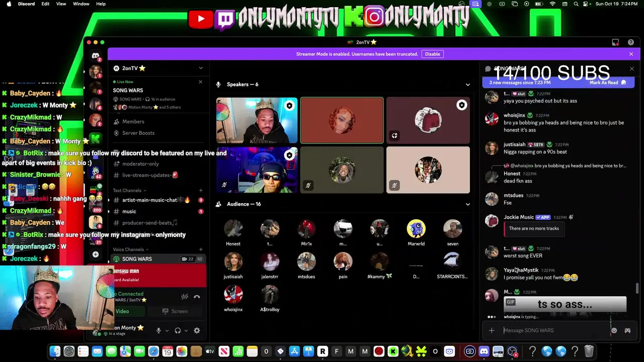Viewport: 644px width, 362px height.
Task: Click the add a server plus icon
Action: (96, 254)
